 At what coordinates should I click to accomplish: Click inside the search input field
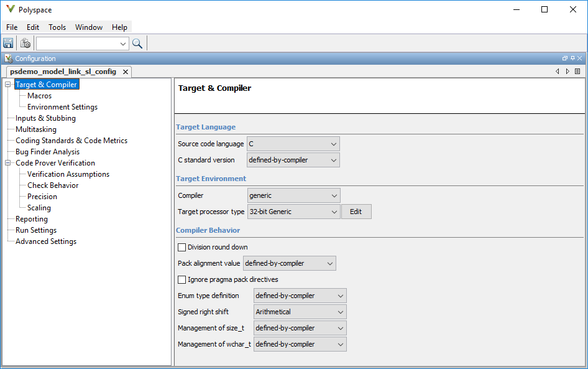pyautogui.click(x=80, y=43)
